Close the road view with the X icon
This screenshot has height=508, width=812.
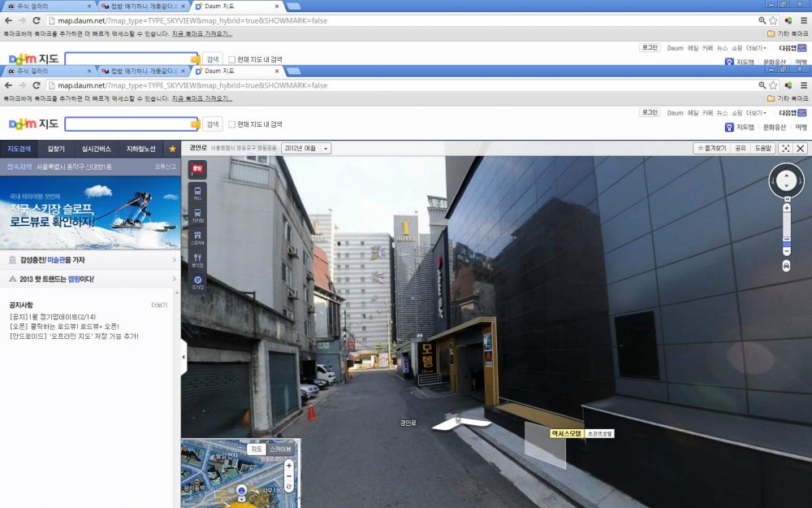[x=801, y=148]
